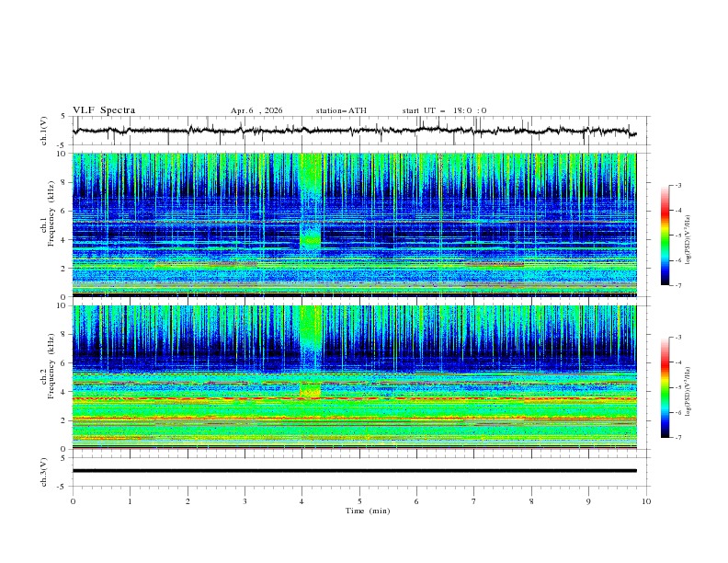Select the date "Apr.6 , 2026" in header

click(256, 110)
